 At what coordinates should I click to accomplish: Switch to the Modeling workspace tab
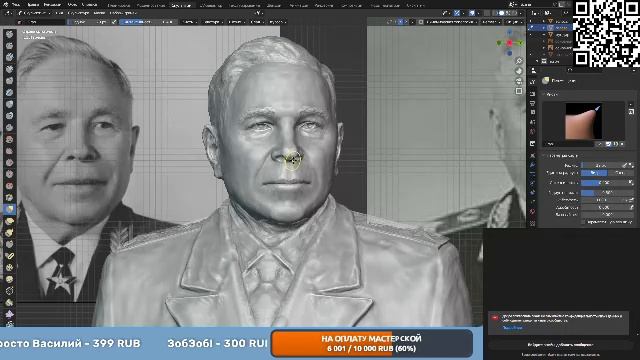pyautogui.click(x=150, y=4)
